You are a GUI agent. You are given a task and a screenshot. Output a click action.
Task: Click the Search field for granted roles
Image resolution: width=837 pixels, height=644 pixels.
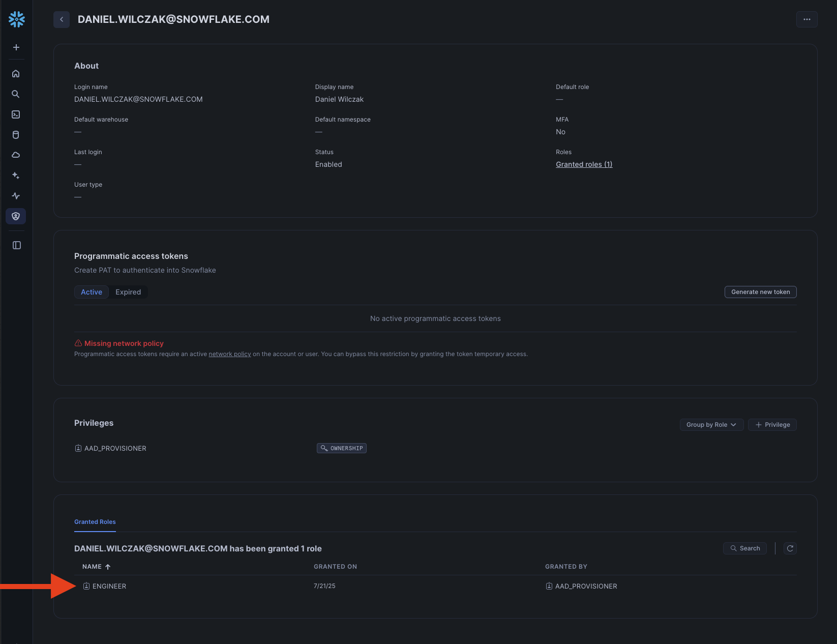point(745,548)
